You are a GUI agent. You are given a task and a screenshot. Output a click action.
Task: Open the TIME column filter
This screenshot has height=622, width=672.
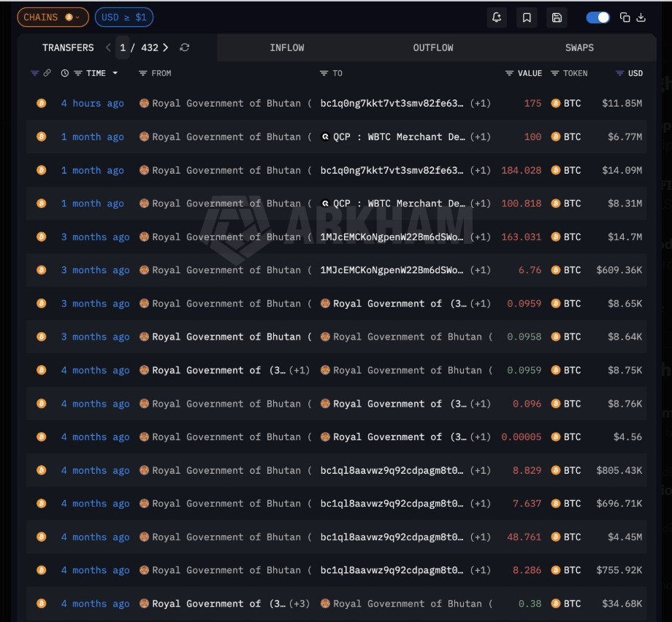[x=78, y=73]
